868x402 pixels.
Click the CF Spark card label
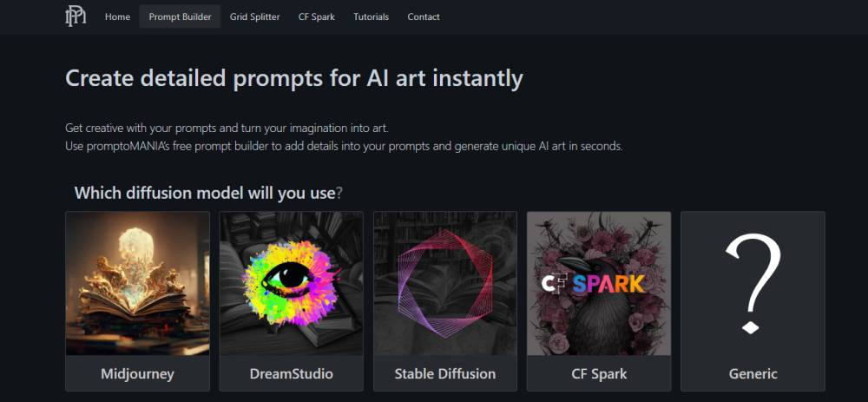click(599, 373)
